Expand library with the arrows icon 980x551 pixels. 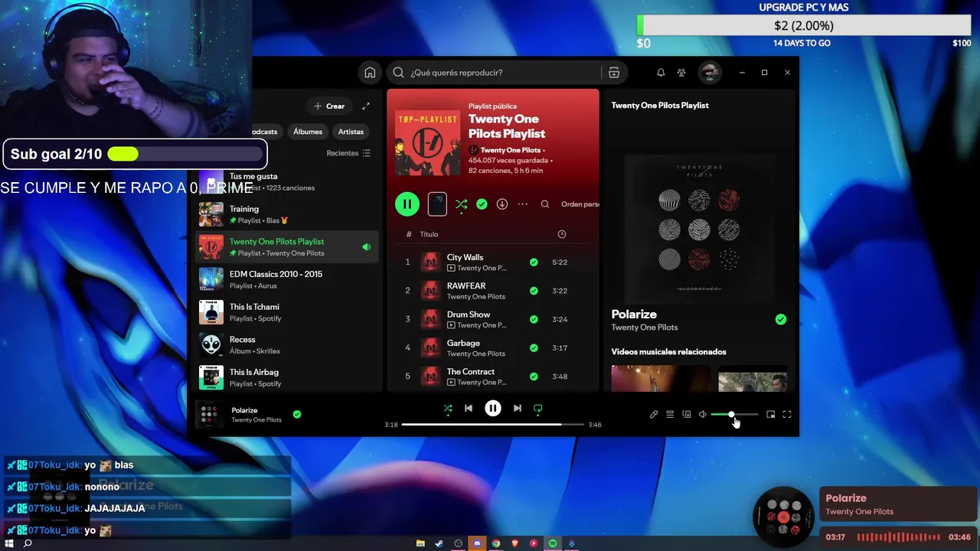pyautogui.click(x=366, y=106)
